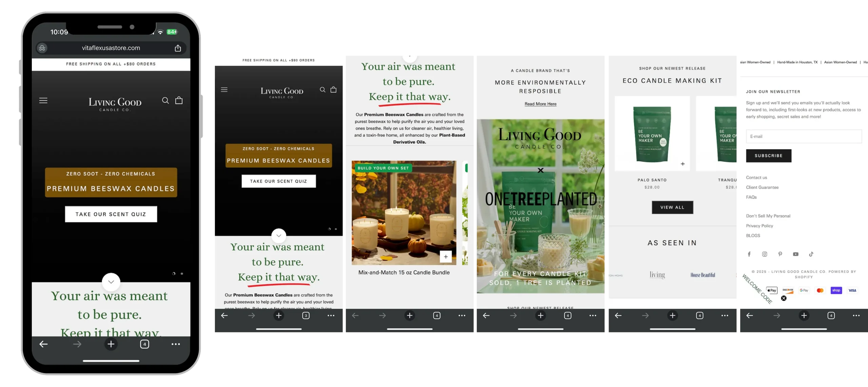868x387 pixels.
Task: Expand the scroll-down chevron in phone mockup
Action: pos(111,282)
